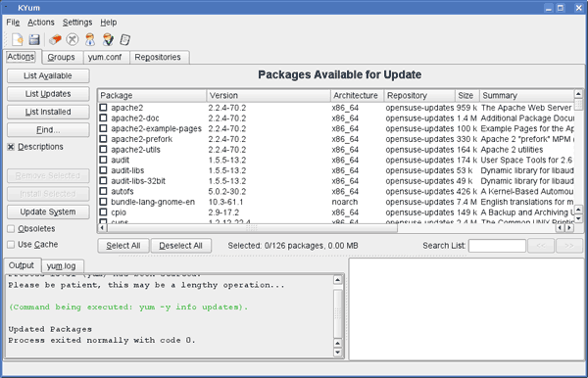The image size is (588, 378).
Task: Enable the Use Cache checkbox
Action: [x=11, y=244]
